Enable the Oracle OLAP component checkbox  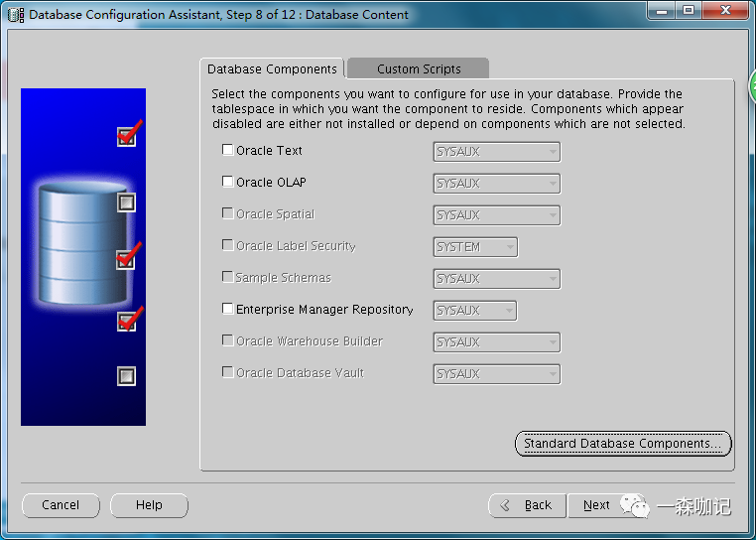pos(227,182)
